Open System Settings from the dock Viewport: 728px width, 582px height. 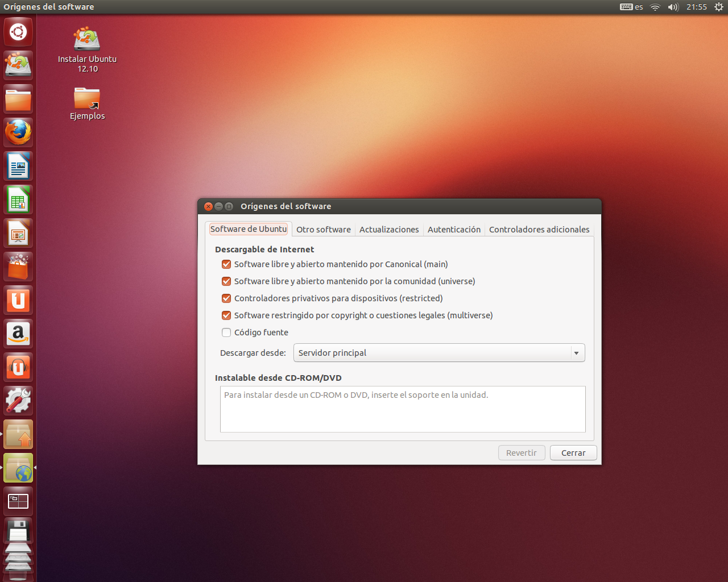pos(18,400)
